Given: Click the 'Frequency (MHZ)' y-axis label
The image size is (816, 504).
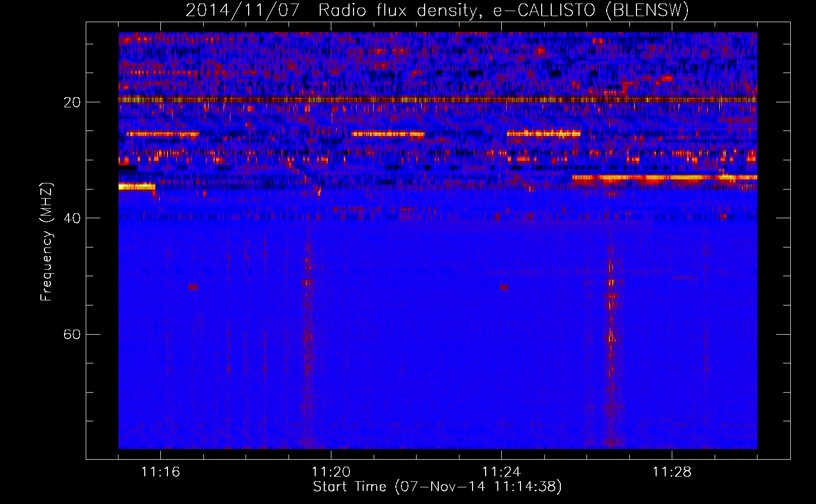Looking at the screenshot, I should (x=46, y=242).
